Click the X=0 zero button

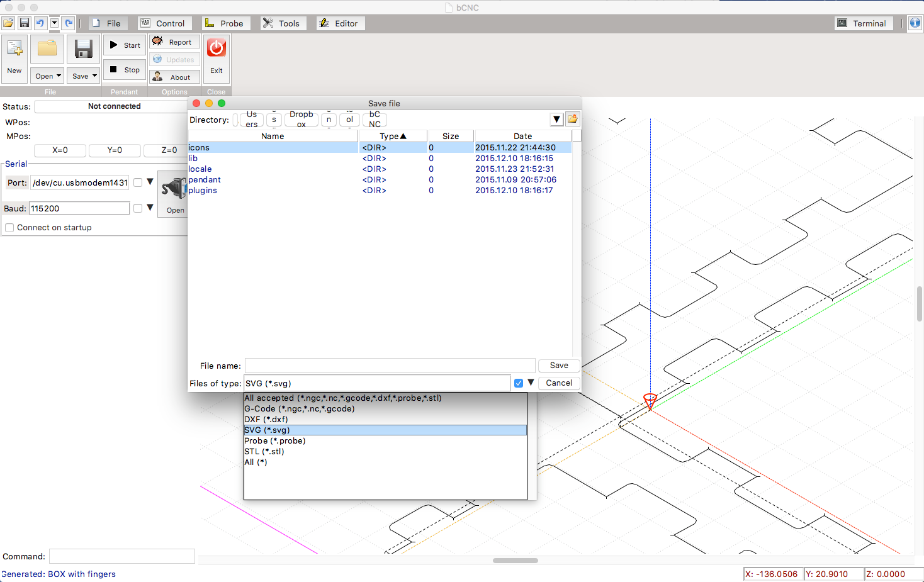60,150
